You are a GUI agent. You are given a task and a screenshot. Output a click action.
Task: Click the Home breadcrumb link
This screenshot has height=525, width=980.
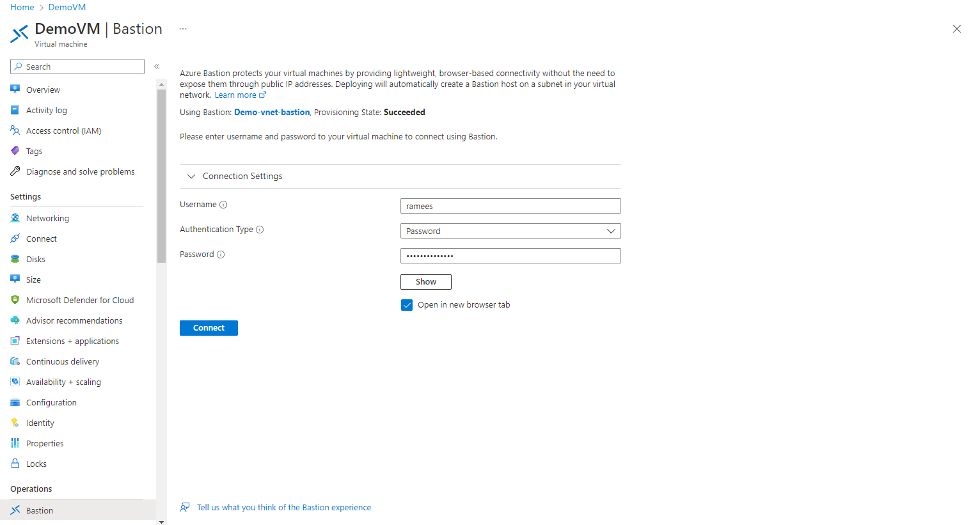22,7
